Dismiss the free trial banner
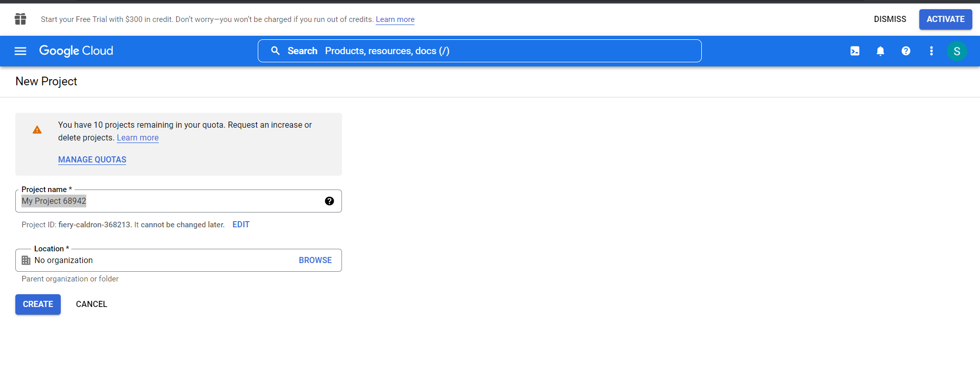This screenshot has width=980, height=378. pyautogui.click(x=890, y=19)
